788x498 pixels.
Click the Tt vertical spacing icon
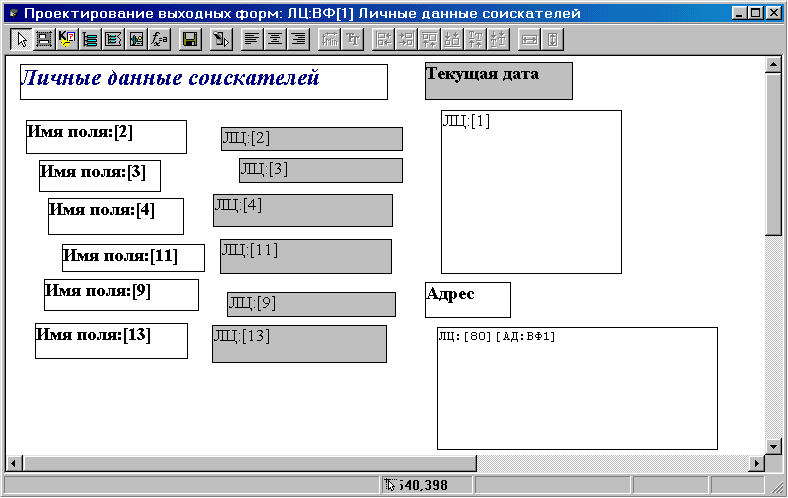[x=476, y=39]
